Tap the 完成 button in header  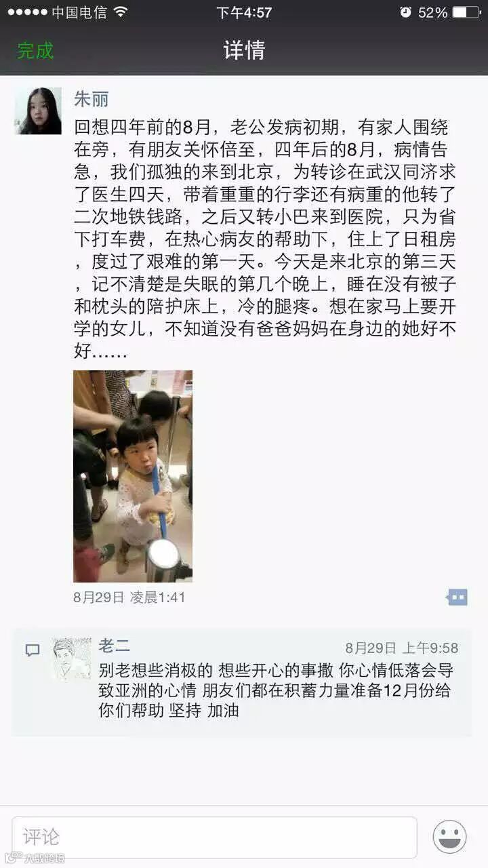point(35,51)
